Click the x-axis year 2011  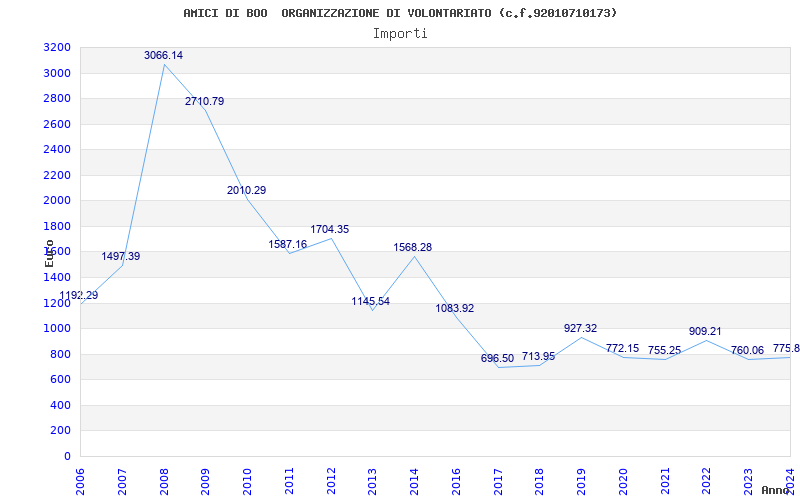click(x=289, y=482)
